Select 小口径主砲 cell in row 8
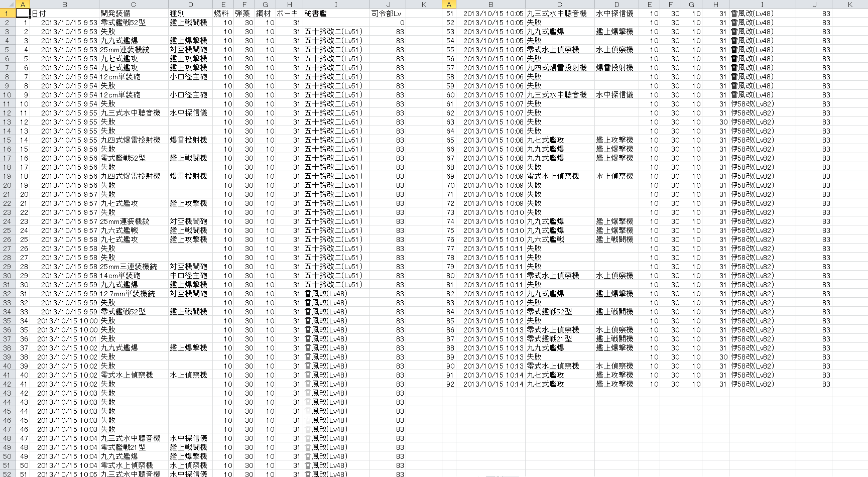The height and width of the screenshot is (477, 868). click(x=191, y=77)
